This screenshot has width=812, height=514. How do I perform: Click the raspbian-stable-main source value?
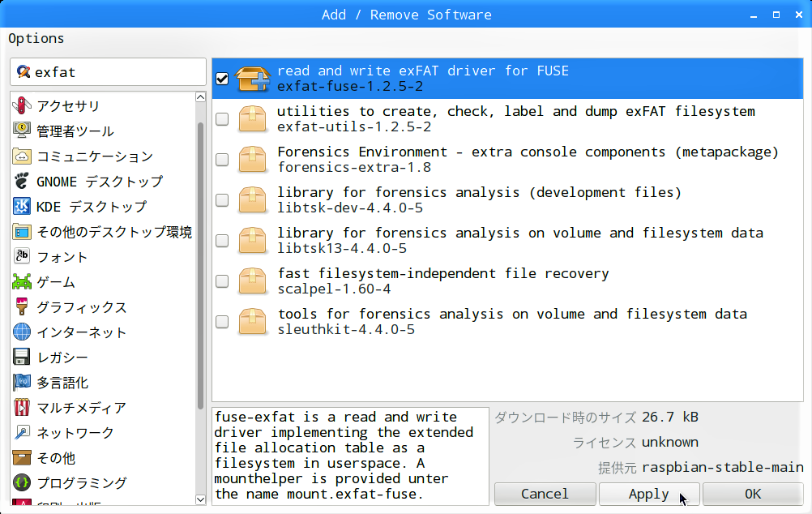click(723, 467)
